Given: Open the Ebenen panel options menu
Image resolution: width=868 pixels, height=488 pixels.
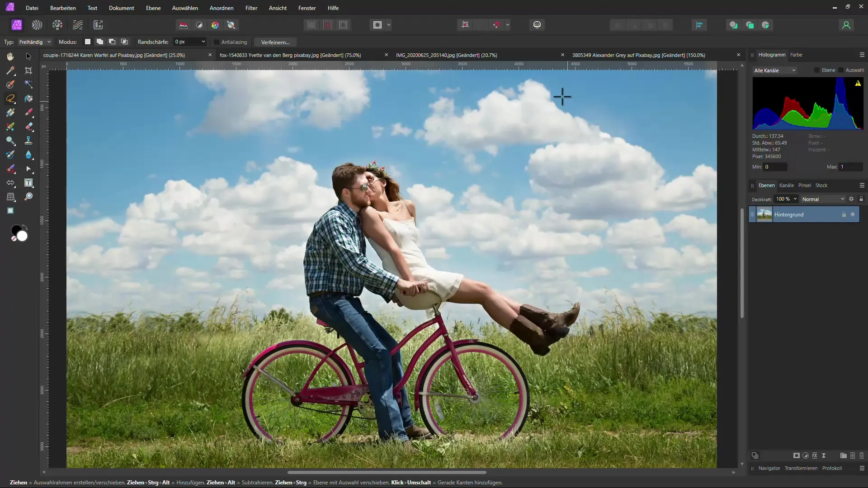Looking at the screenshot, I should click(862, 185).
